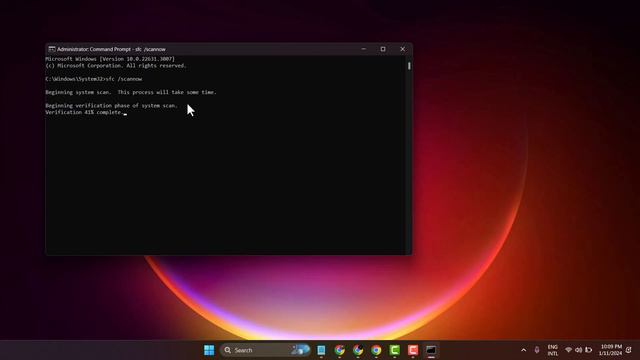The height and width of the screenshot is (360, 640).
Task: Click the Administrator: Command Prompt window title
Action: (x=111, y=49)
